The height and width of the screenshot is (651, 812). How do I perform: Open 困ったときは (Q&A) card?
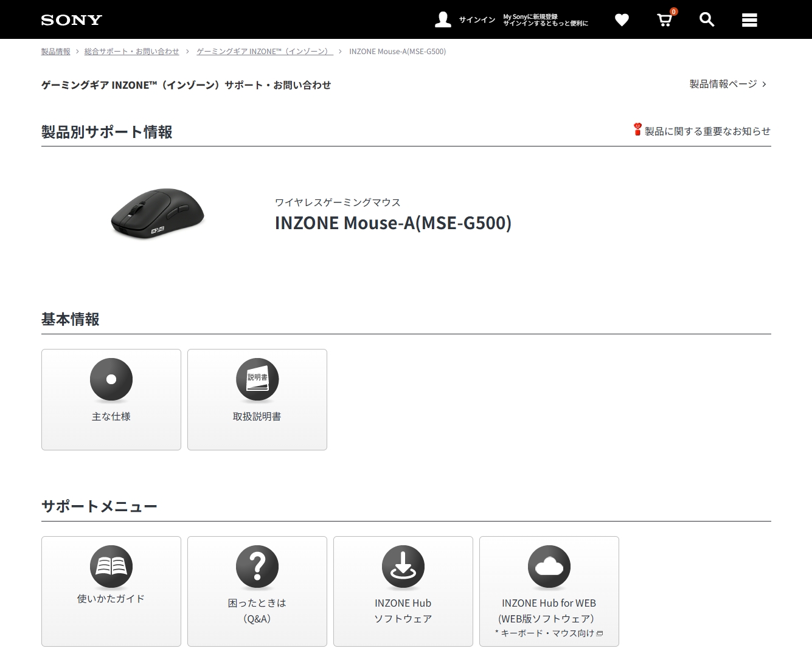(x=257, y=591)
